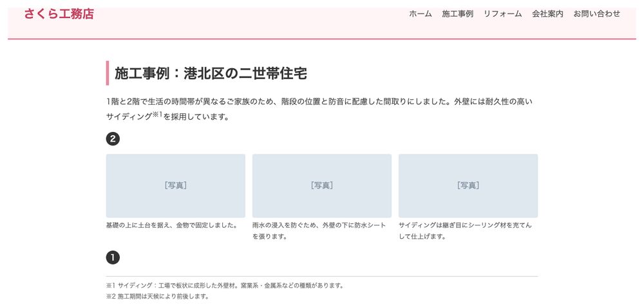Open the さくら工務店 site logo link
This screenshot has width=644, height=307.
[x=59, y=14]
